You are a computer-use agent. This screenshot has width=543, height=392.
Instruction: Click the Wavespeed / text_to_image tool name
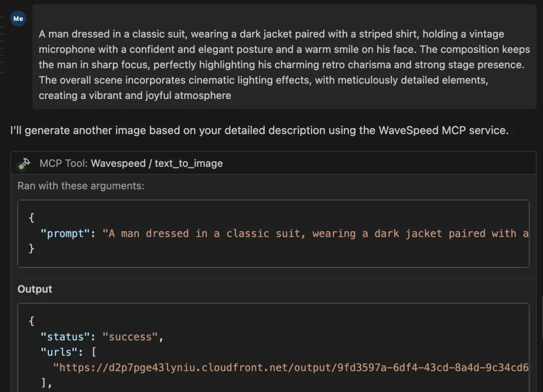point(156,163)
